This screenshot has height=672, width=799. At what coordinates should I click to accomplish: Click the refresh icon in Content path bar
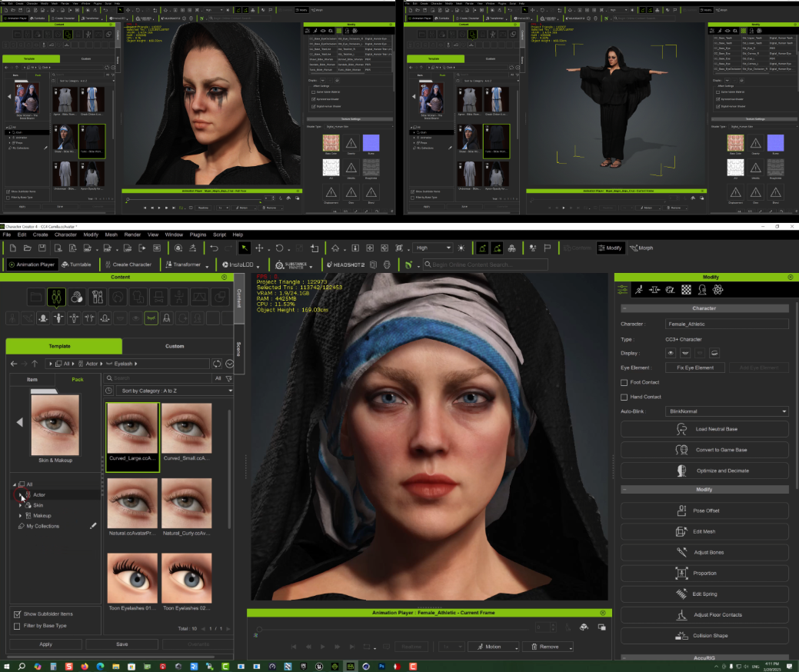click(x=217, y=363)
